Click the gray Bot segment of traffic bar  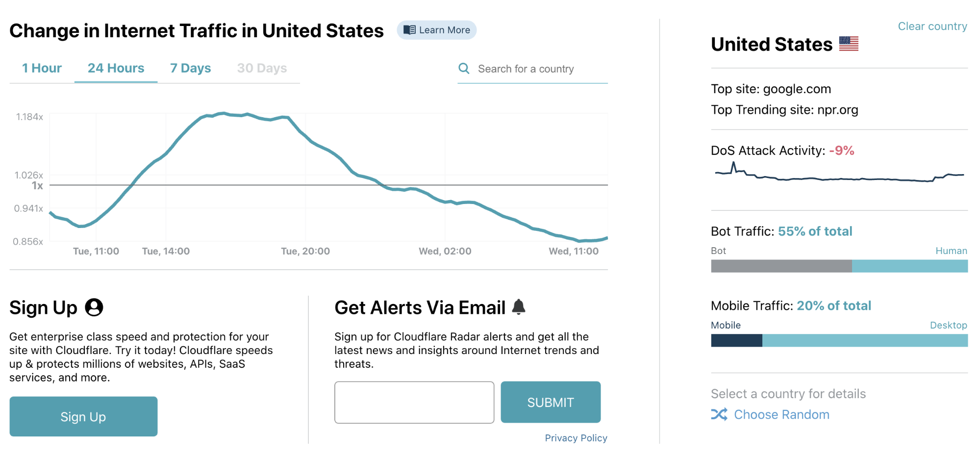coord(781,266)
